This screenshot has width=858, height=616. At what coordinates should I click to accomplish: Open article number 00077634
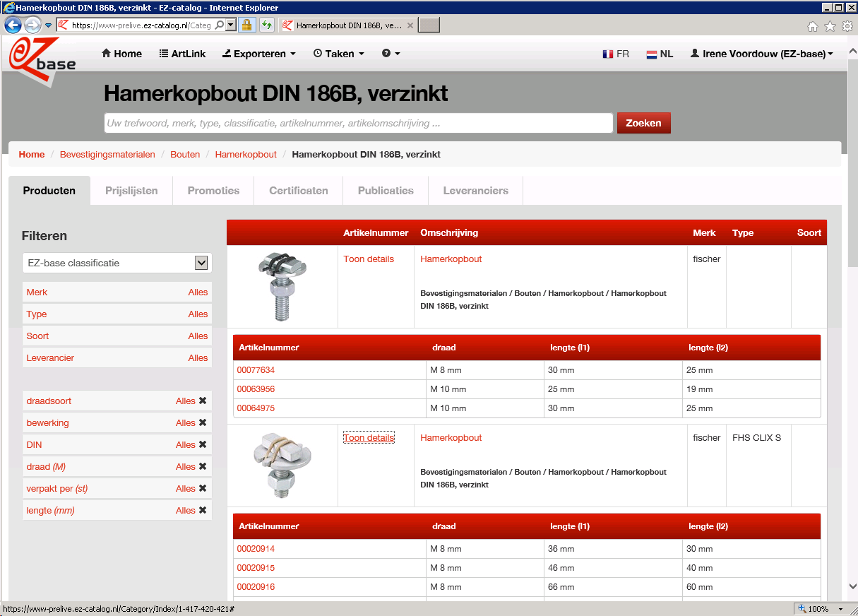click(x=256, y=370)
